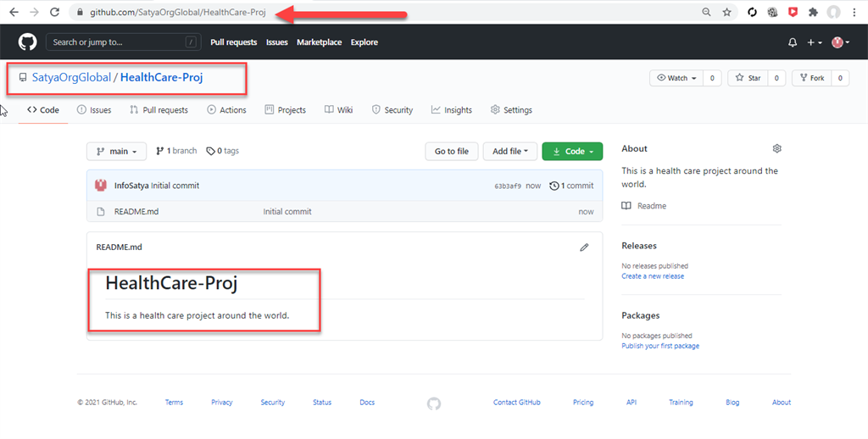Reload the page with the refresh icon
Screen dimensions: 868x439
coord(55,12)
